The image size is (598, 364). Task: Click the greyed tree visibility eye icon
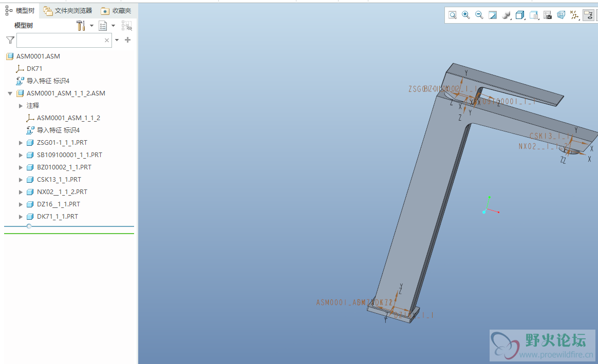tap(126, 26)
